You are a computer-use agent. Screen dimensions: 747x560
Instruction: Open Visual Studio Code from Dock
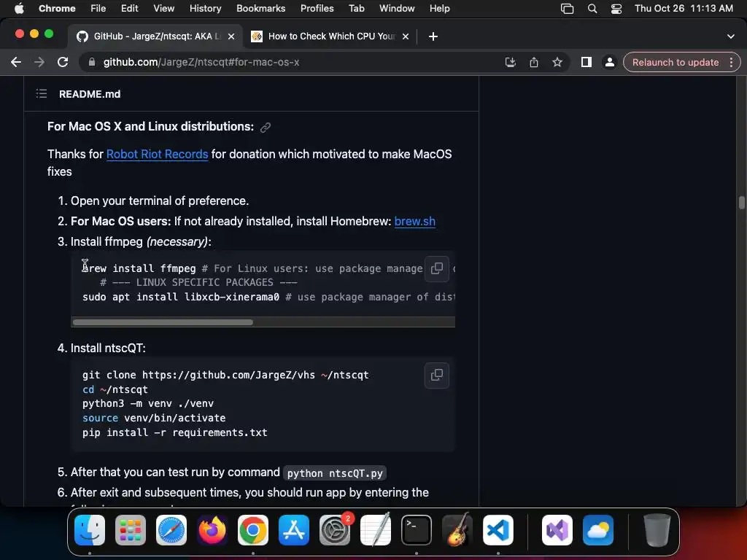tap(498, 530)
